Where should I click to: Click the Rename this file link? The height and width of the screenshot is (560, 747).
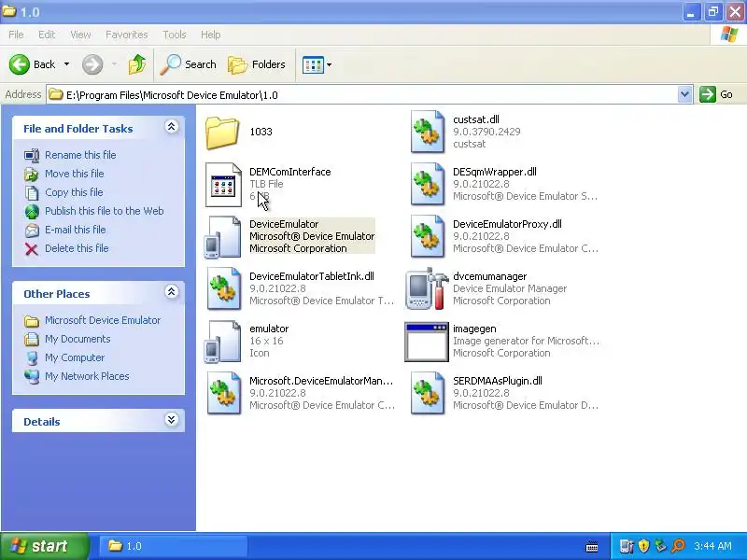click(80, 155)
